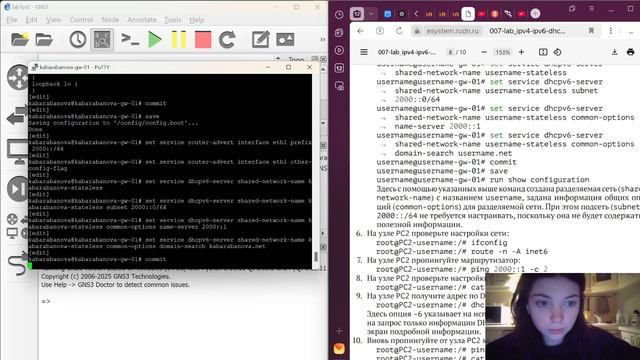640x360 pixels.
Task: Click the PuTTY terminal vertical scrollbar thumb
Action: point(316,257)
